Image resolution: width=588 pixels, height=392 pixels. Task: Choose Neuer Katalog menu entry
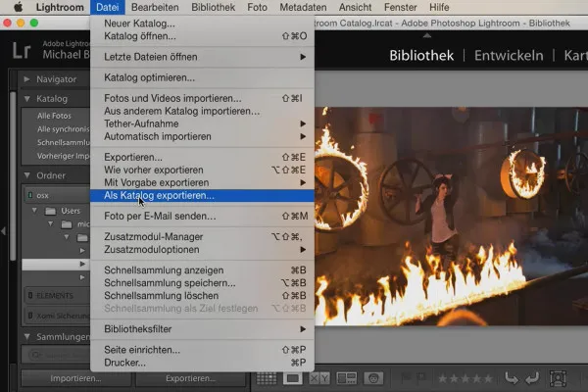202,24
